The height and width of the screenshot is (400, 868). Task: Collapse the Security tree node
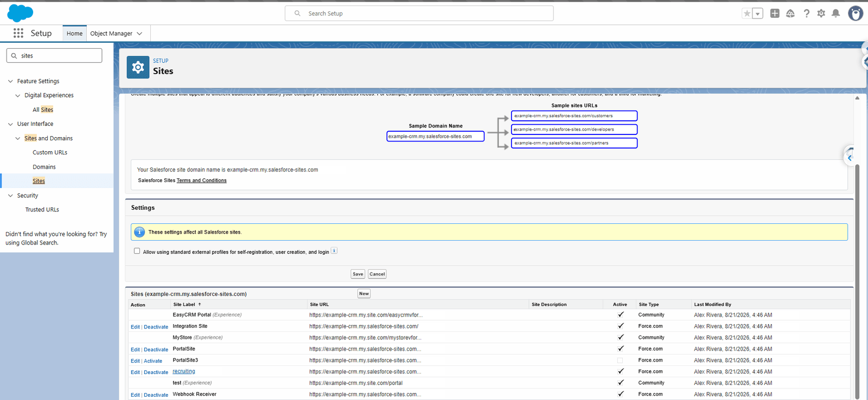click(x=10, y=196)
